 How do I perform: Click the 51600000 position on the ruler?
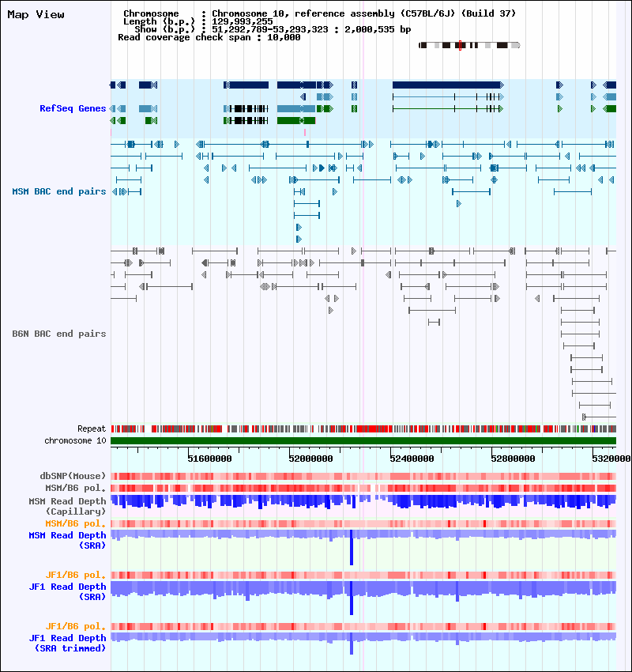coord(209,459)
